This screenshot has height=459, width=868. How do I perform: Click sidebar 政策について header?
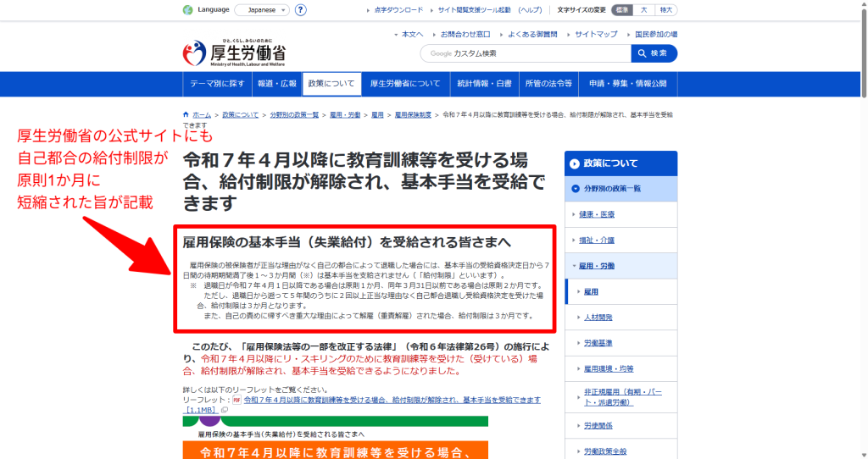[621, 163]
